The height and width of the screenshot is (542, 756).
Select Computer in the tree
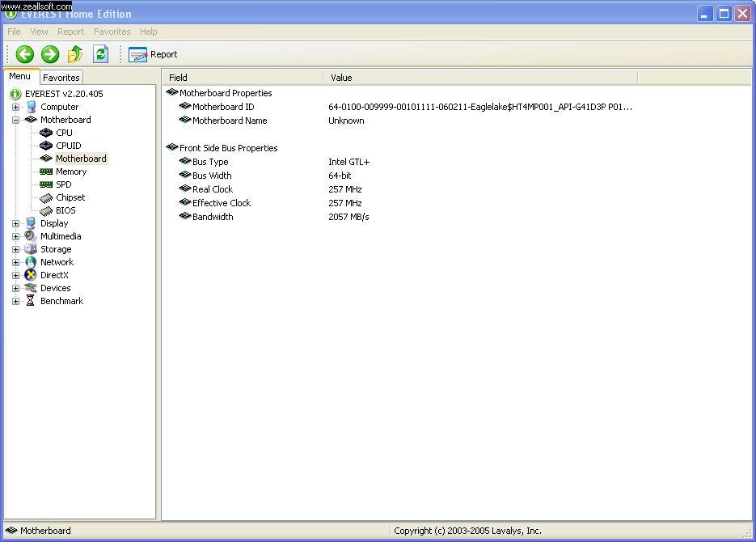click(x=59, y=107)
